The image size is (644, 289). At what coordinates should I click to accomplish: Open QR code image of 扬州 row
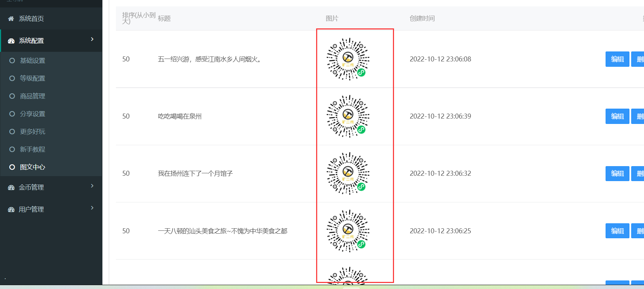coord(348,173)
